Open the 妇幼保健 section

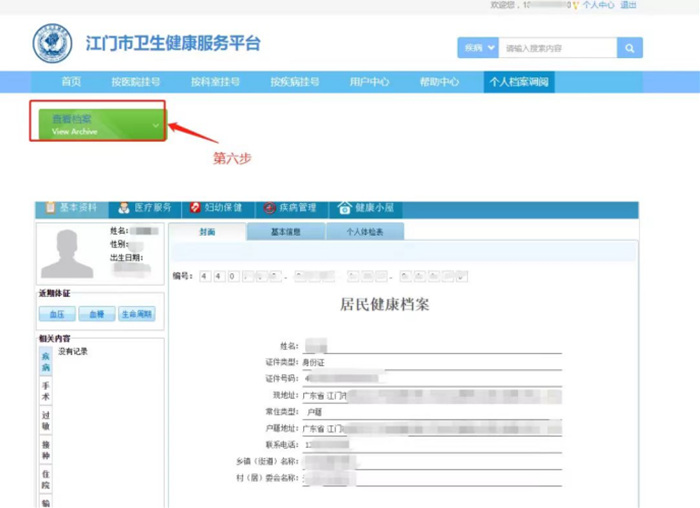point(215,208)
